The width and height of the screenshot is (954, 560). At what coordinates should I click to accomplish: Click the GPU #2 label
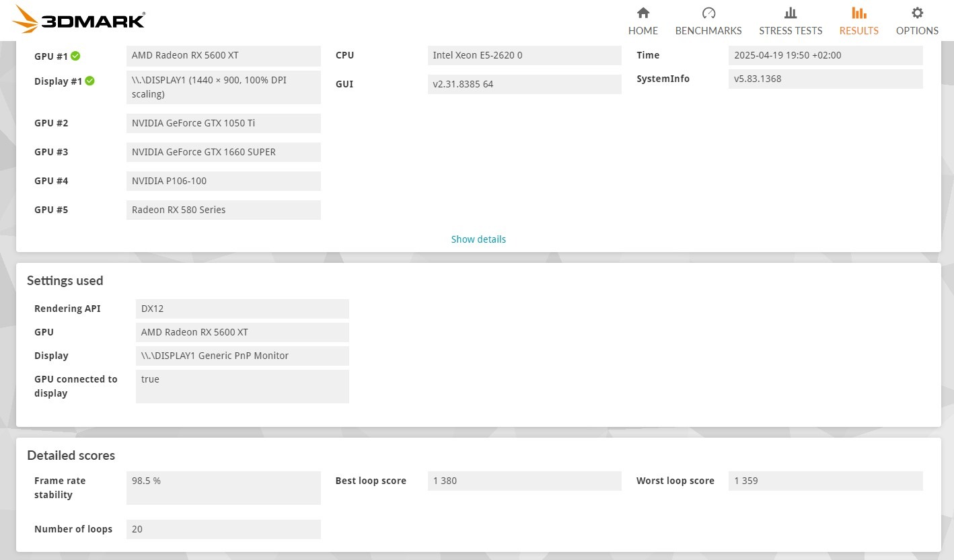pos(51,123)
